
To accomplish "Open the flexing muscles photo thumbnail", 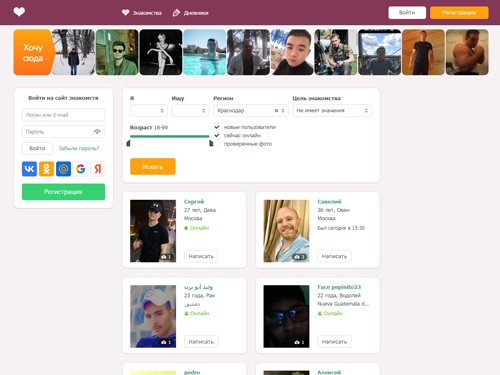I will (x=467, y=52).
